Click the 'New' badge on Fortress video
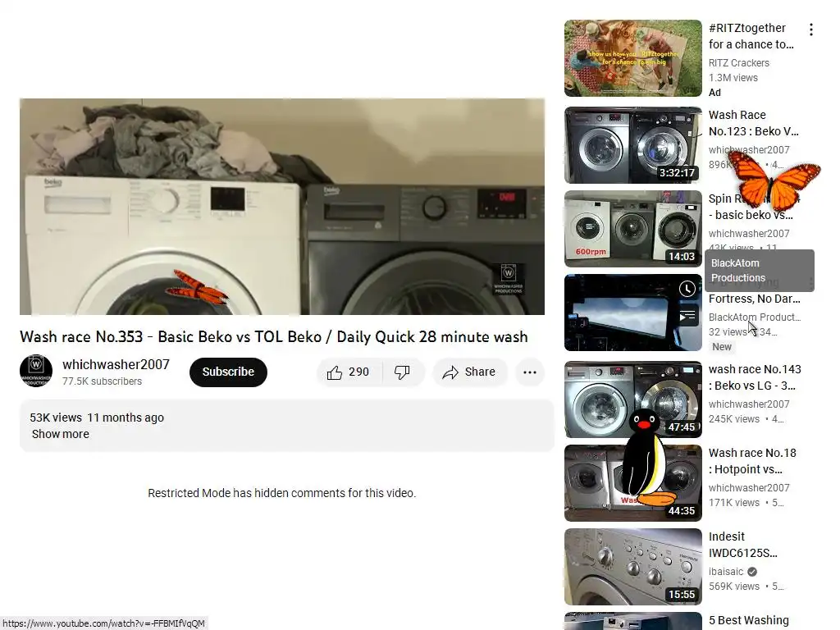The image size is (840, 630). [722, 347]
